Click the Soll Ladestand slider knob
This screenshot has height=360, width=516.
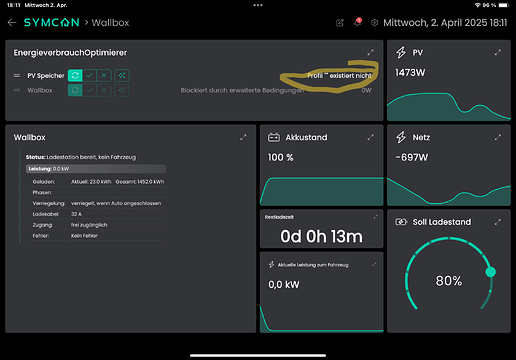pos(490,272)
